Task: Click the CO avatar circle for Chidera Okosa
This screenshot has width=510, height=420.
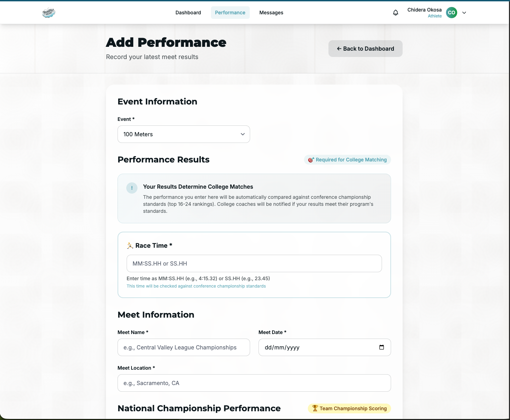Action: pyautogui.click(x=452, y=13)
